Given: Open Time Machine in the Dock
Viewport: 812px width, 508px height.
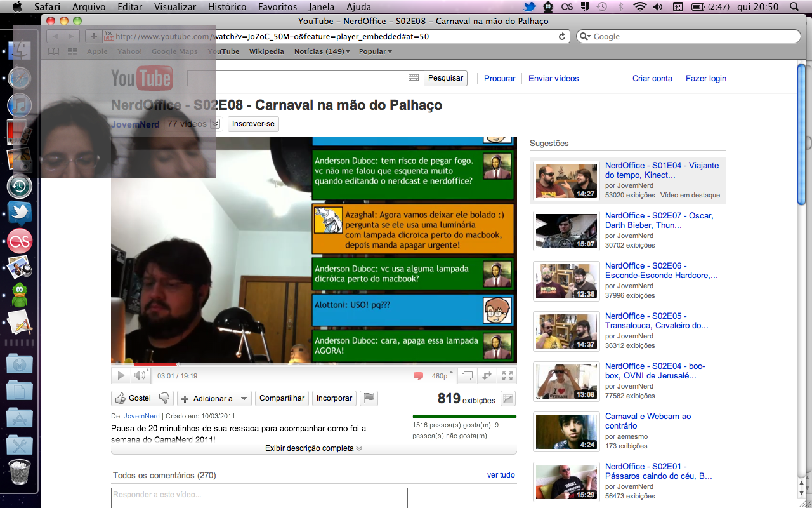Looking at the screenshot, I should coord(20,186).
